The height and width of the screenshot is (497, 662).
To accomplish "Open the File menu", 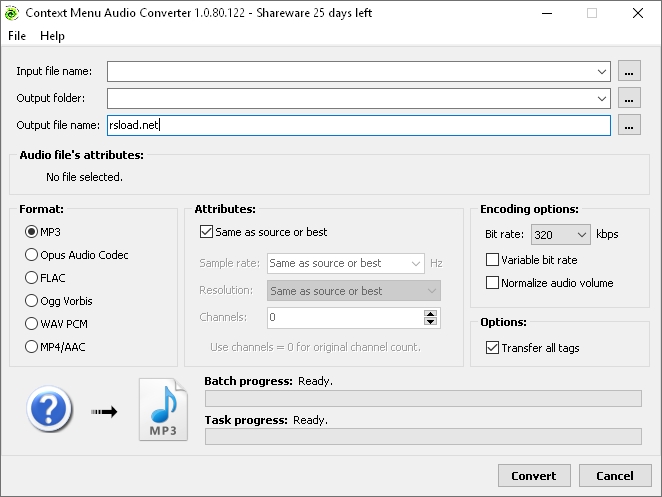I will [16, 36].
